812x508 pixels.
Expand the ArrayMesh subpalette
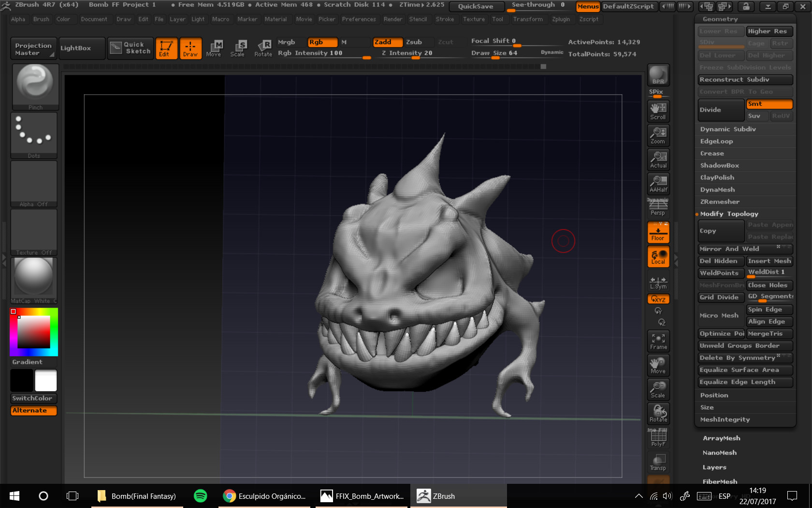click(721, 438)
